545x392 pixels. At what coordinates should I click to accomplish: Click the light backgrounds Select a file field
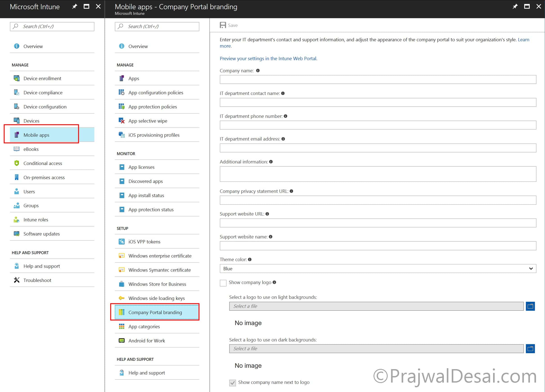(376, 306)
